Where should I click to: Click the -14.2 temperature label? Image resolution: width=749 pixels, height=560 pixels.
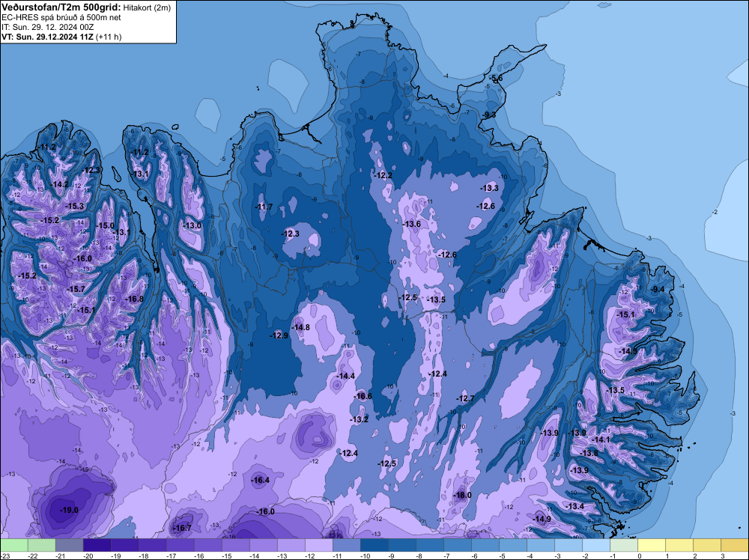click(60, 184)
